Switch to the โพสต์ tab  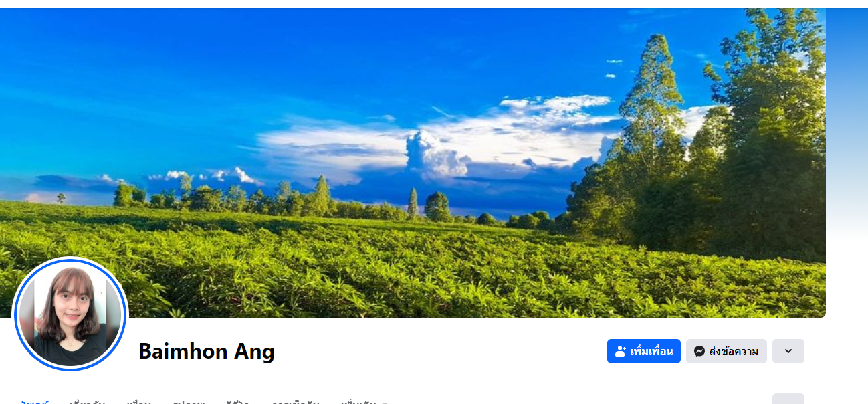click(x=35, y=403)
